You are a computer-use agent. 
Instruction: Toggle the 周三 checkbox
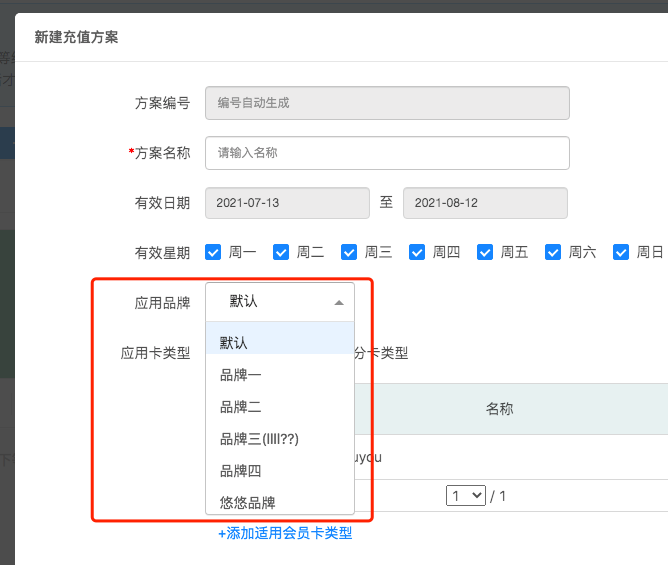[x=350, y=252]
